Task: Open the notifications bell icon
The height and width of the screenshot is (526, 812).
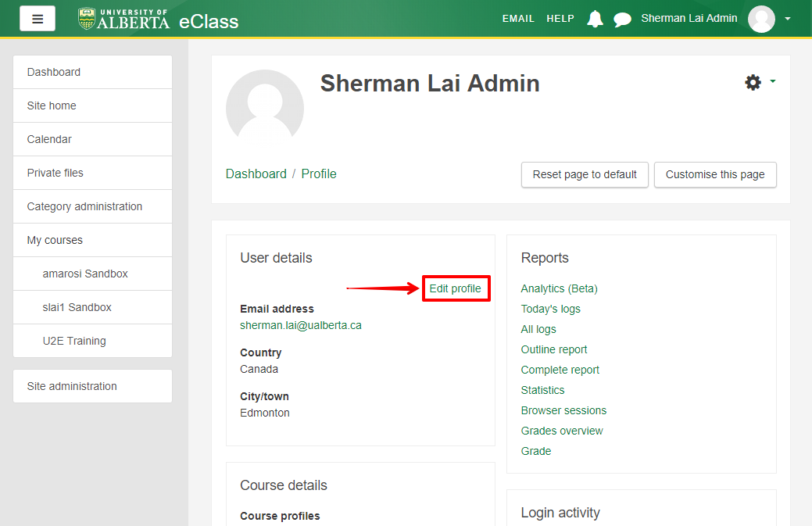Action: pos(595,19)
